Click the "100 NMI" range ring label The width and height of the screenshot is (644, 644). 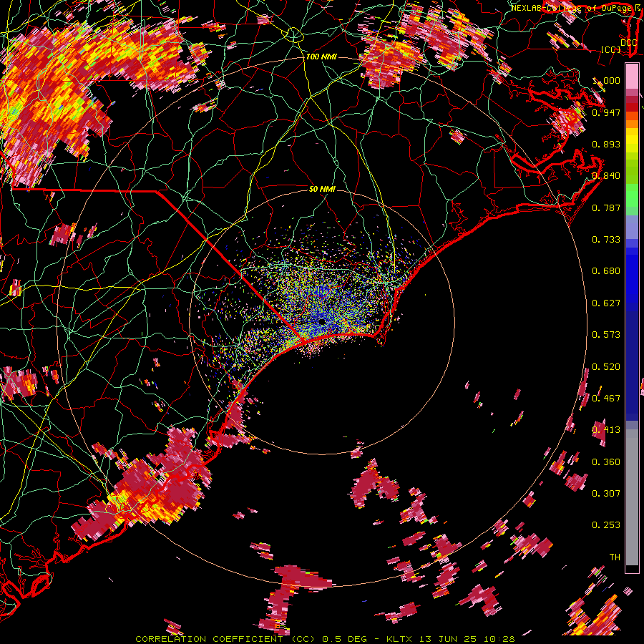321,57
